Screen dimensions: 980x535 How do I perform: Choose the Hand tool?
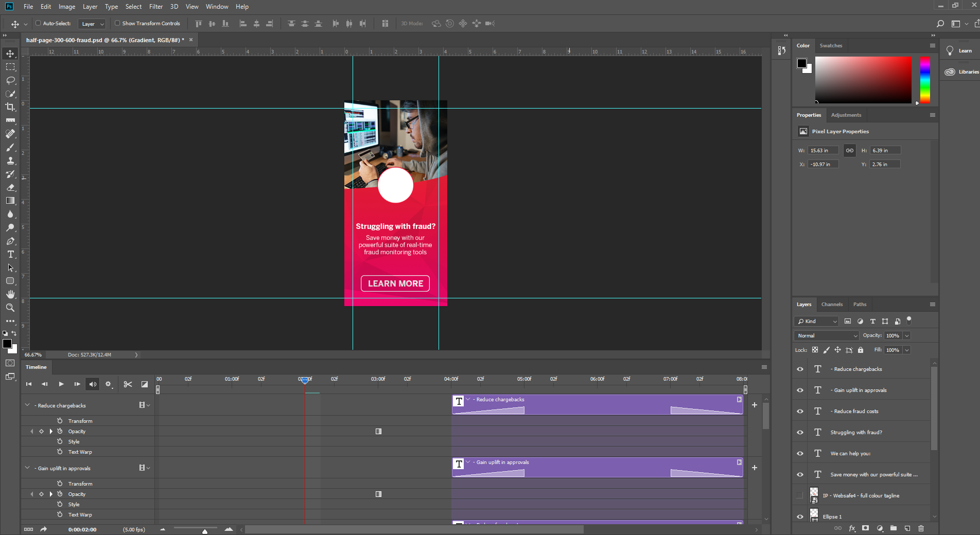pyautogui.click(x=10, y=294)
